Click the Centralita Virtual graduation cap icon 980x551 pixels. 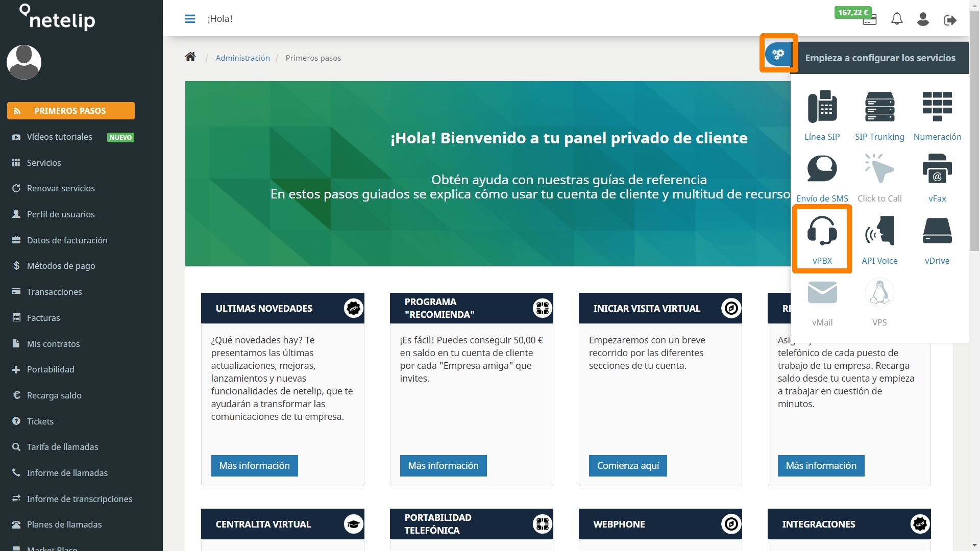click(353, 524)
